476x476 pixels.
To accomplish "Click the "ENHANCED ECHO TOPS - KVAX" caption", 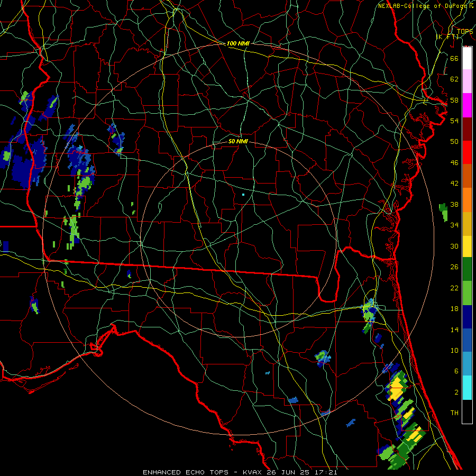I will tap(203, 472).
